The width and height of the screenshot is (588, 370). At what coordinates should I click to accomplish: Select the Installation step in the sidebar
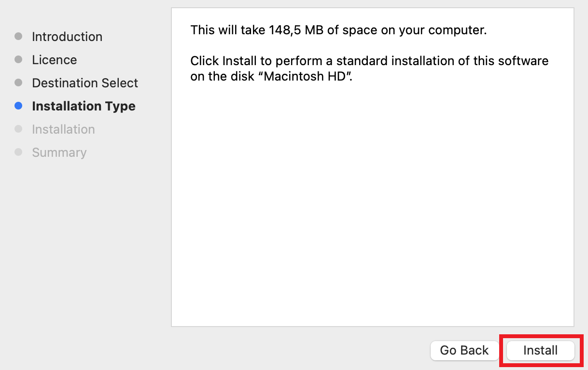pos(63,129)
